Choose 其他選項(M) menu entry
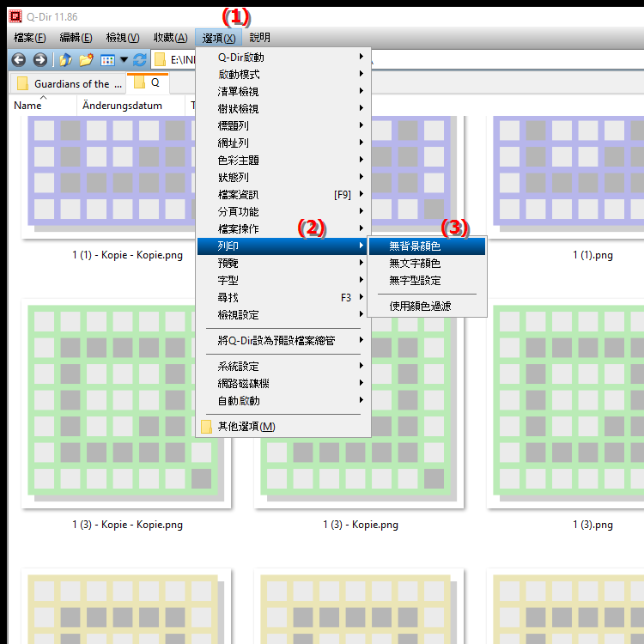Image resolution: width=644 pixels, height=644 pixels. (283, 427)
